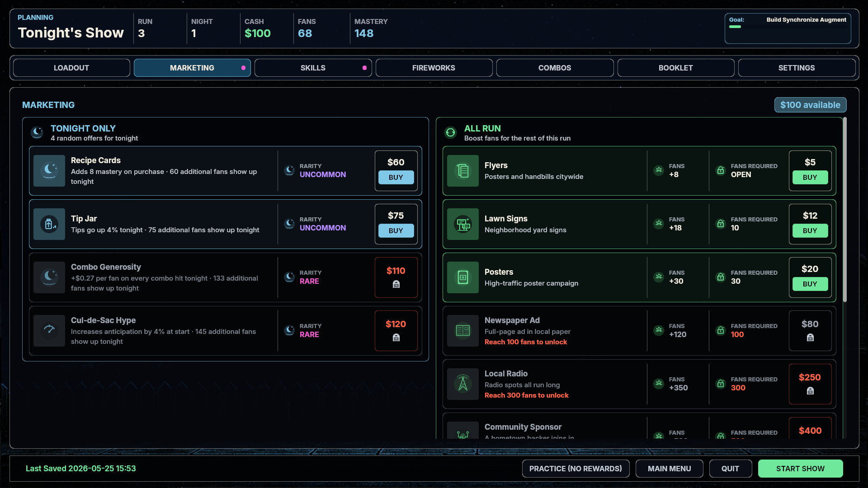Image resolution: width=868 pixels, height=488 pixels.
Task: Buy Tip Jar for $75
Action: pyautogui.click(x=396, y=231)
